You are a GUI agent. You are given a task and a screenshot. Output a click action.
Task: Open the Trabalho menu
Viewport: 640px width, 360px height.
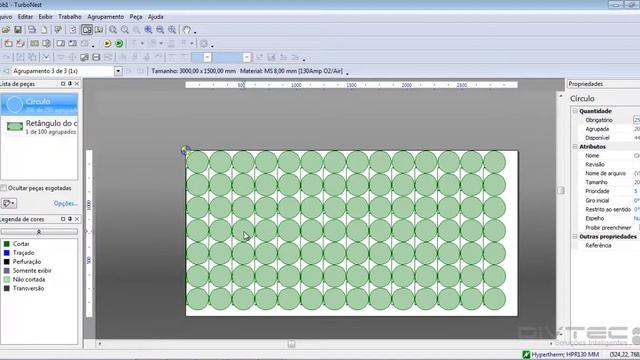[x=70, y=17]
